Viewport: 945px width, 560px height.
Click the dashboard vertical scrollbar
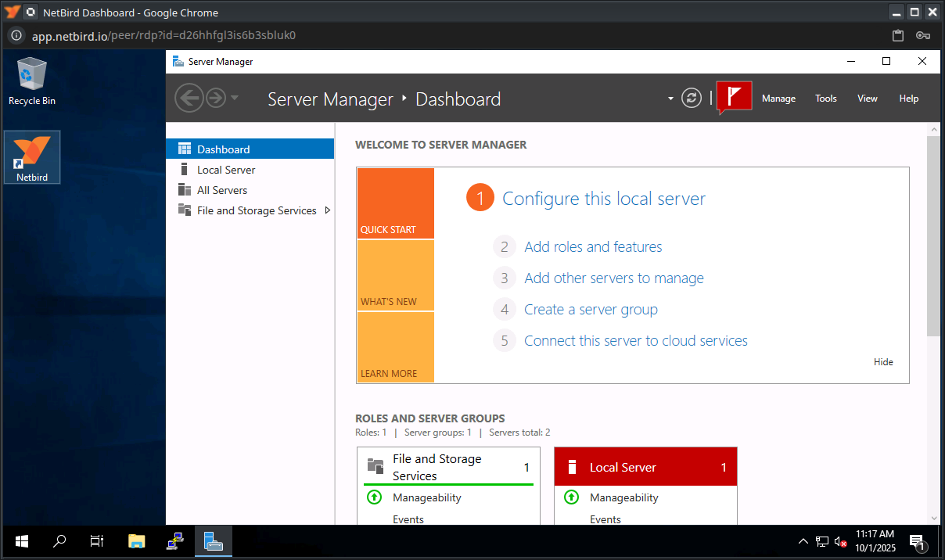[932, 235]
